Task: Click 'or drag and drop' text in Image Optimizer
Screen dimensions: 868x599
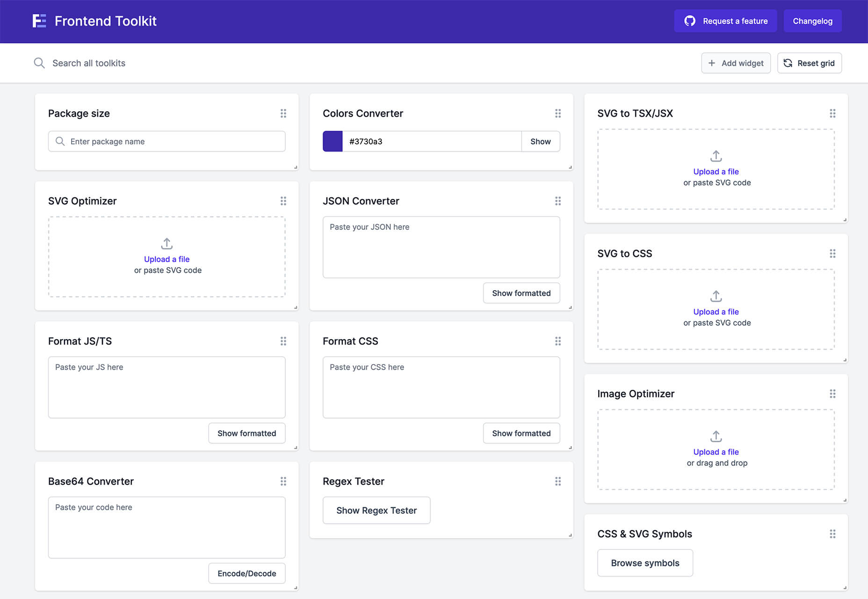Action: 717,463
